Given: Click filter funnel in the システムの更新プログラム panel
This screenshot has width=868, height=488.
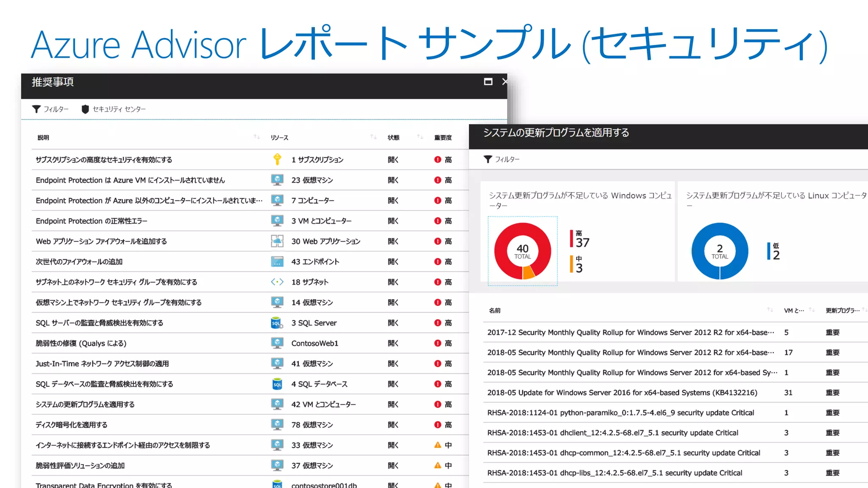Looking at the screenshot, I should click(x=488, y=159).
